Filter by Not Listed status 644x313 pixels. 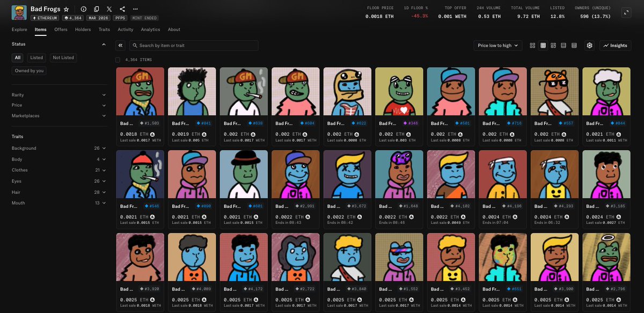[63, 57]
